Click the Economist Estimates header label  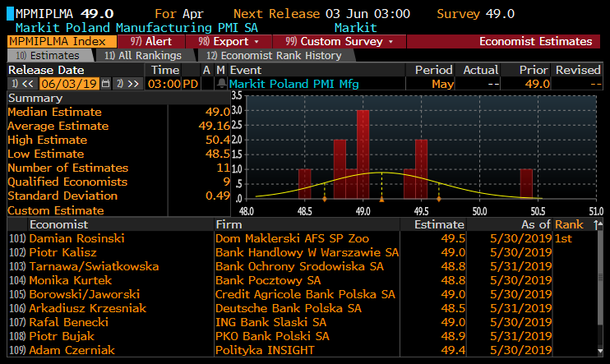(535, 42)
